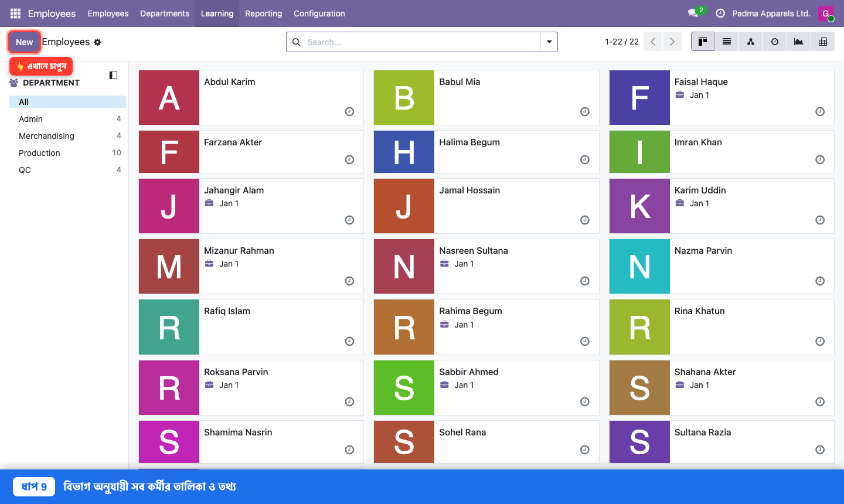
Task: Click Nazma Parvin's teal N avatar
Action: 639,267
